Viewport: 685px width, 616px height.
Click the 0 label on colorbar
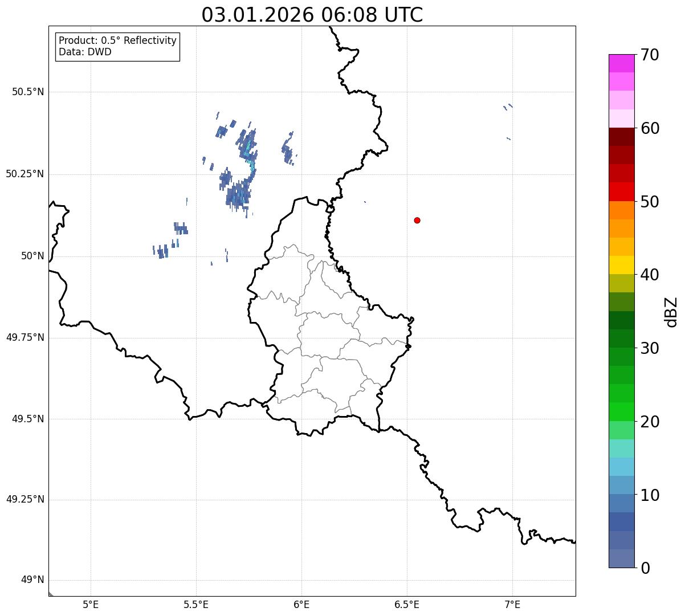point(645,568)
